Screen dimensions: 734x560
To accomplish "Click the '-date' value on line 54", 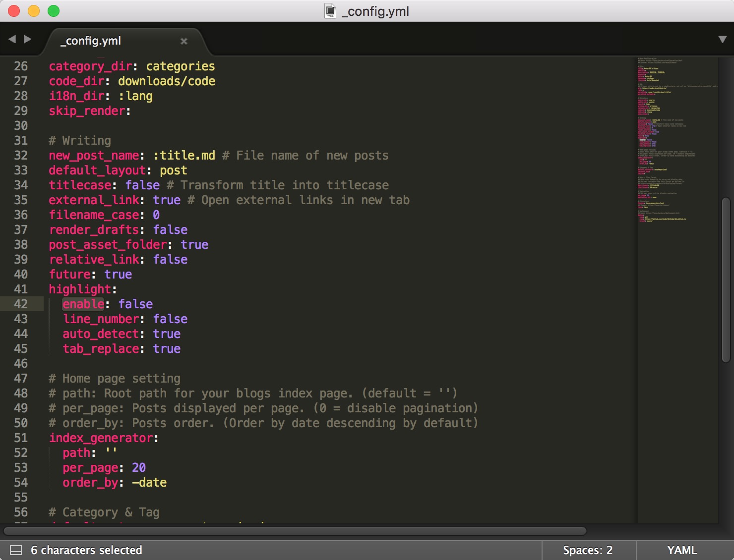I will coord(149,482).
